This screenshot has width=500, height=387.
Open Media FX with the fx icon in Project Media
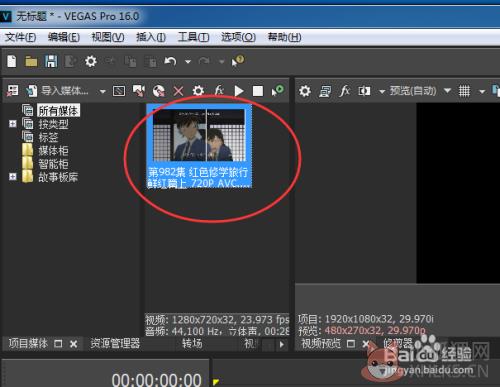(219, 90)
